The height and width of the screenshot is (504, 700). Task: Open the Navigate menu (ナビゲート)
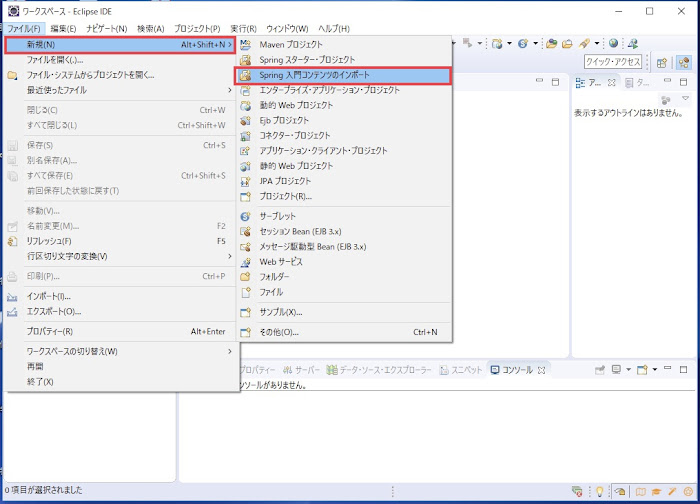[x=107, y=29]
